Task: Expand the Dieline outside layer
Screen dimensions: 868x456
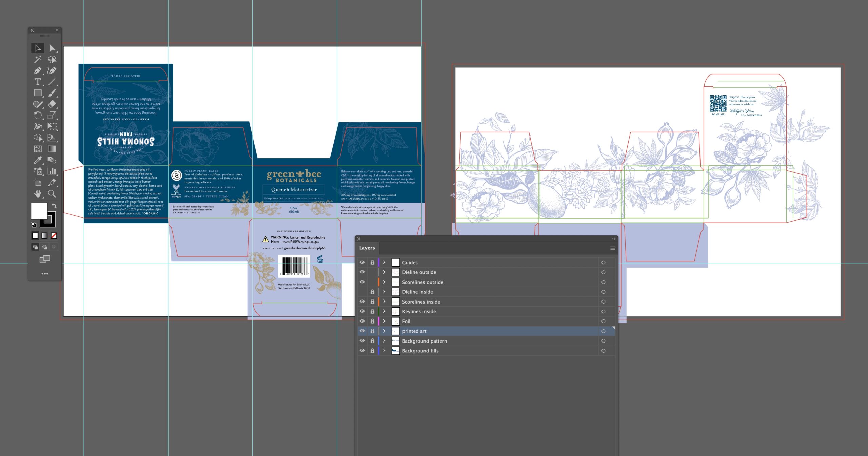Action: (x=384, y=272)
